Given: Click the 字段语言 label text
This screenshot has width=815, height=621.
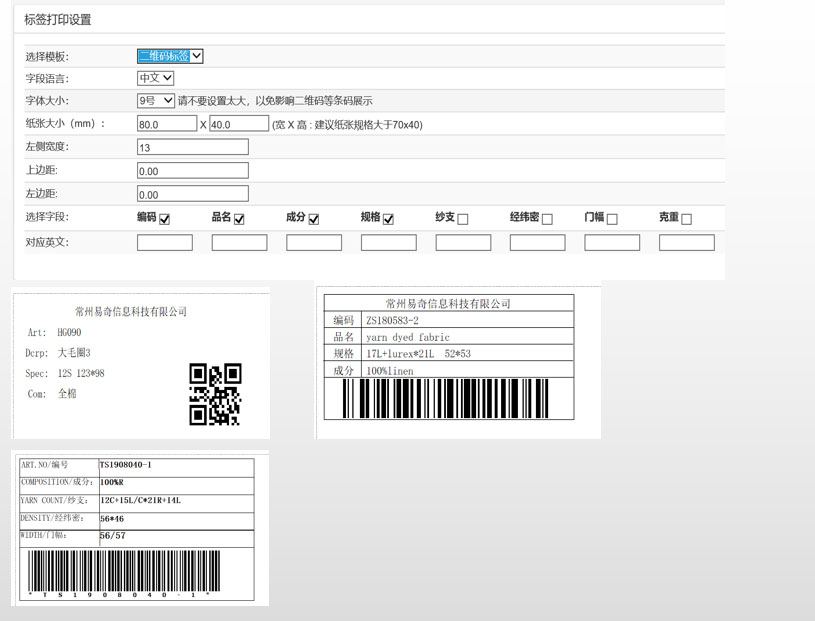Looking at the screenshot, I should (x=47, y=79).
